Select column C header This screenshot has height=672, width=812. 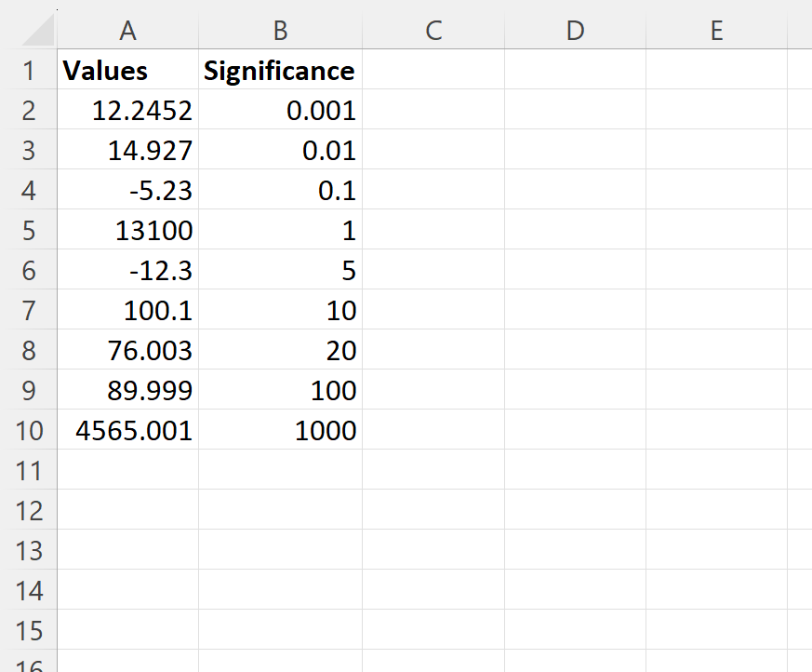433,31
